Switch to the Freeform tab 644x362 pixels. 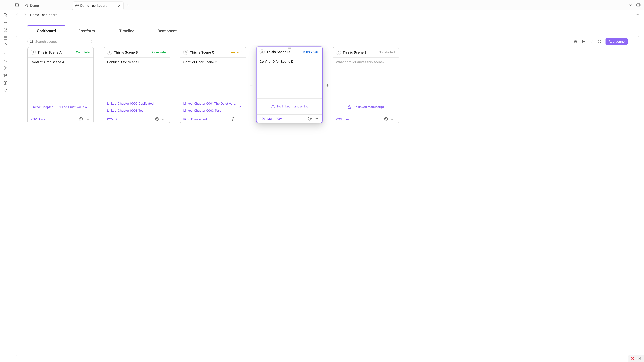(x=87, y=31)
